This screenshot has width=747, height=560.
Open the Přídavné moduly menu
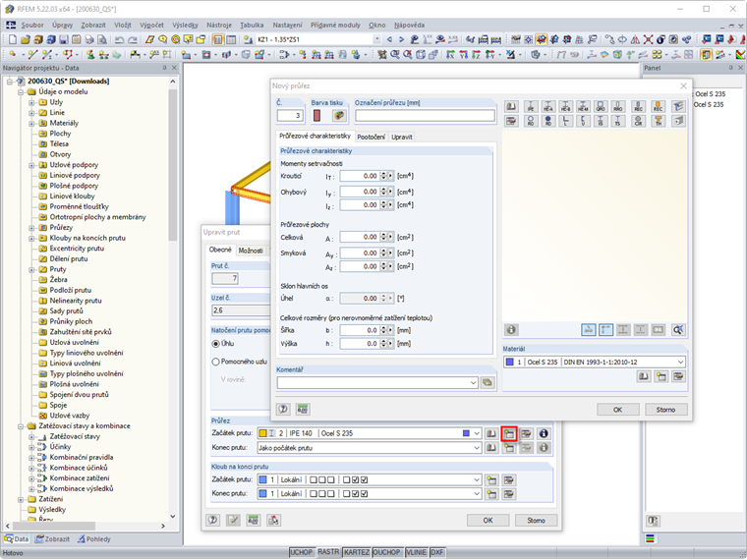(x=335, y=25)
